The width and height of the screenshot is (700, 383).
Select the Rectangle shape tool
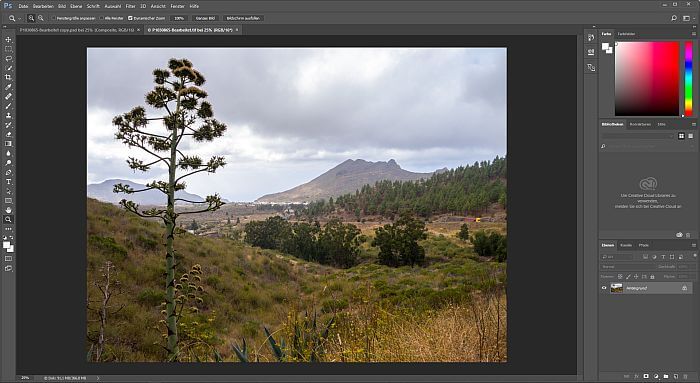coord(8,201)
